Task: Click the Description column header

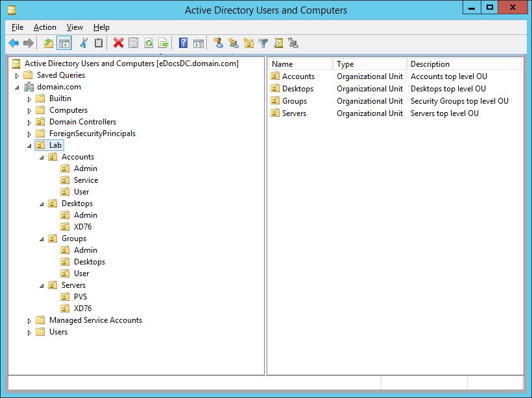Action: pos(464,64)
